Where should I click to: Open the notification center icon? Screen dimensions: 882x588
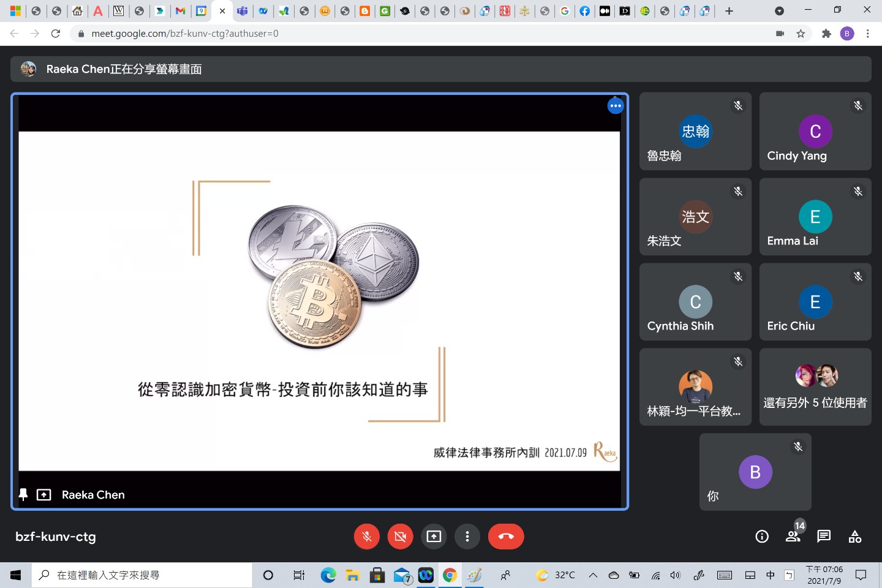[861, 575]
